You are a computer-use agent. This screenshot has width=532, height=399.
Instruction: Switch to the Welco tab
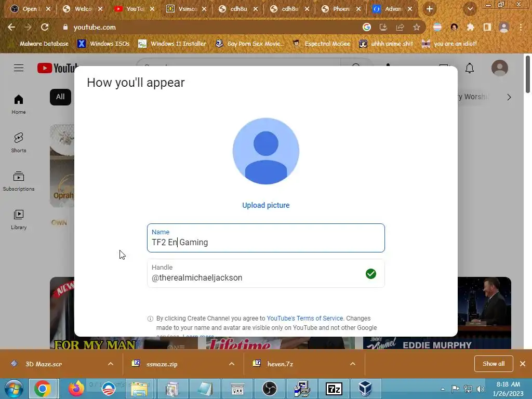[83, 9]
